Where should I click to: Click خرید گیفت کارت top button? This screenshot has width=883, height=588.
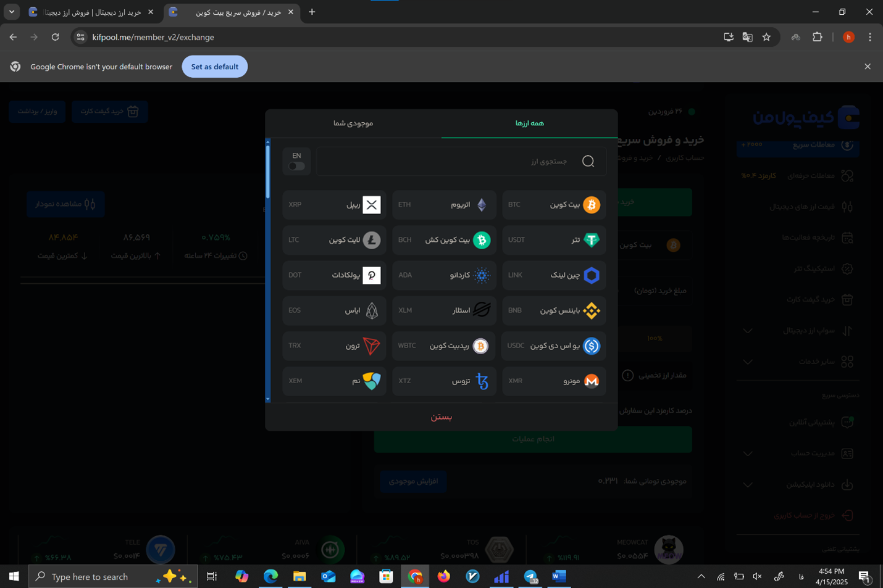[x=109, y=112]
